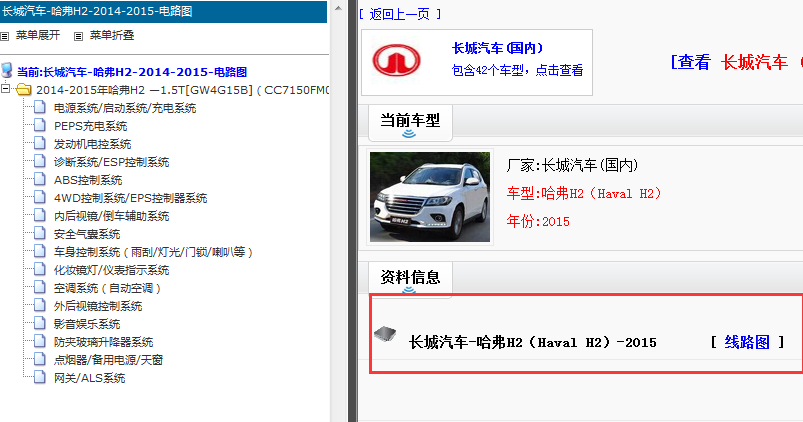Click 长城汽车-哈弗H2（Haval H2）-2015 entry text
This screenshot has height=422, width=803.
[x=533, y=342]
